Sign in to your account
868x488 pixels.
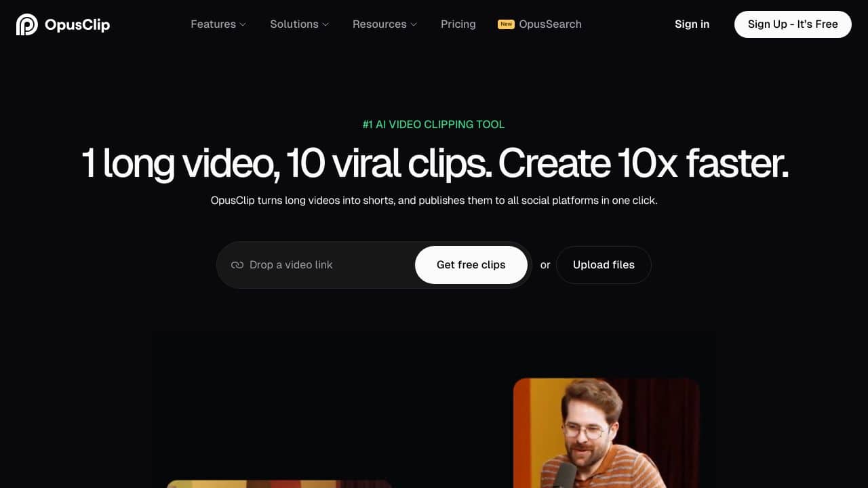click(x=692, y=24)
